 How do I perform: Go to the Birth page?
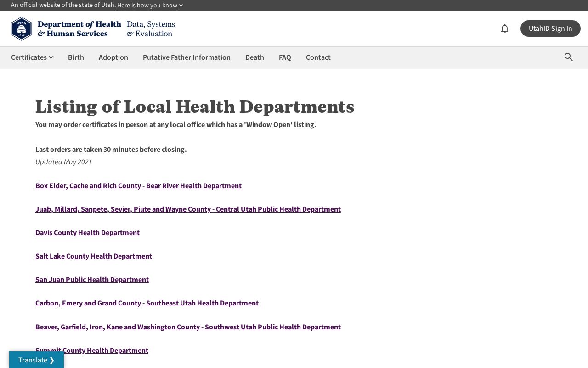tap(76, 57)
